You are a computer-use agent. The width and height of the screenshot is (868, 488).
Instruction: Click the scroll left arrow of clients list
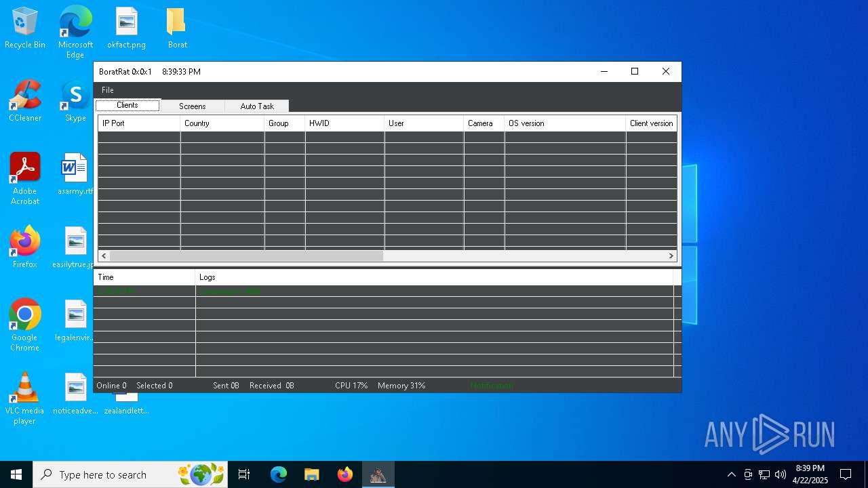pyautogui.click(x=104, y=256)
